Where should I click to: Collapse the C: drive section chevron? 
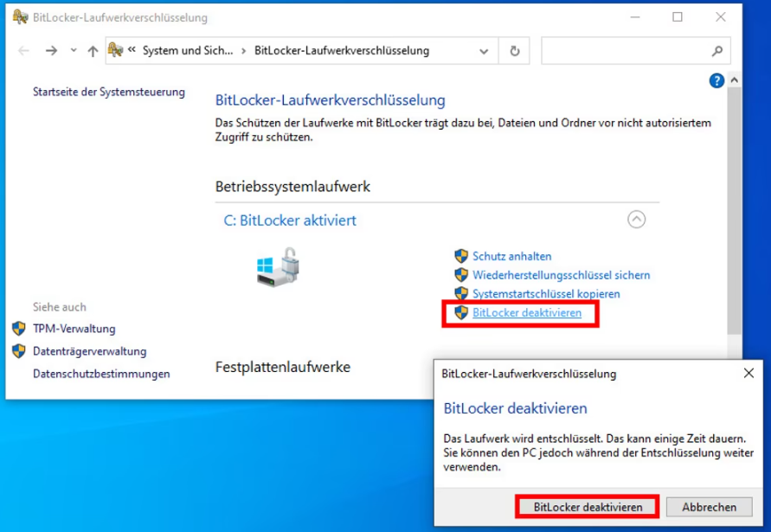click(636, 220)
